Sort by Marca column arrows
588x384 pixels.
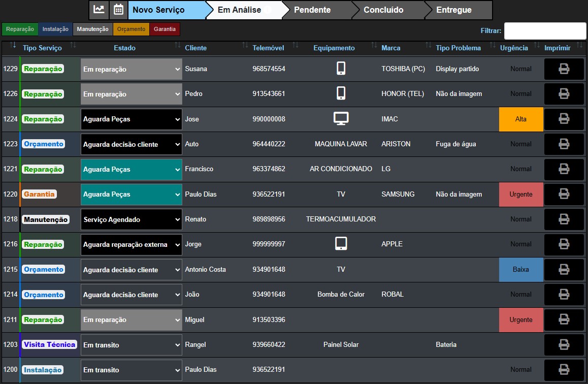428,45
